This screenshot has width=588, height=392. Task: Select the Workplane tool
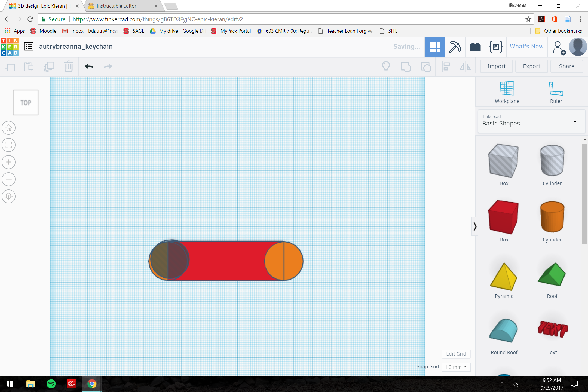(x=505, y=91)
